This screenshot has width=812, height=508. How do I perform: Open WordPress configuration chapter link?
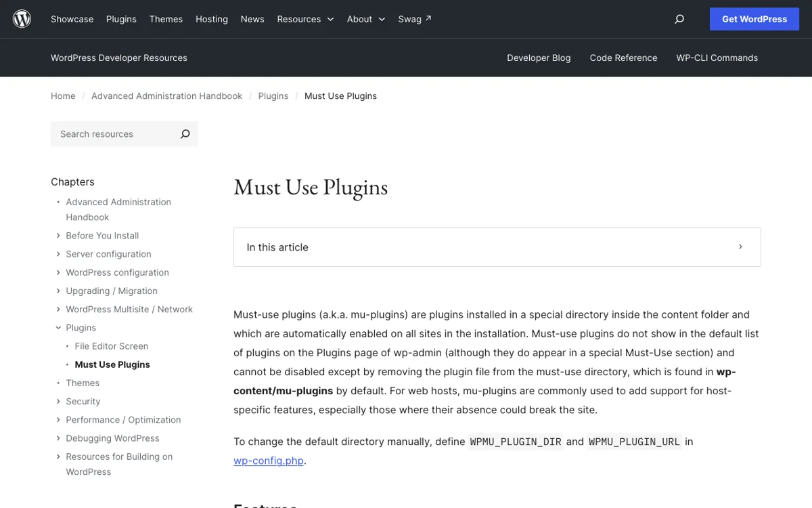(x=117, y=272)
